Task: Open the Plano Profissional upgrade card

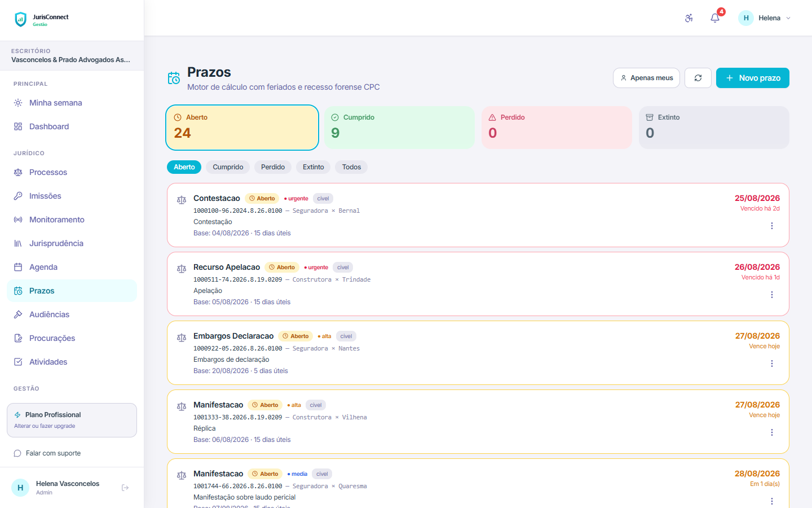Action: coord(72,420)
